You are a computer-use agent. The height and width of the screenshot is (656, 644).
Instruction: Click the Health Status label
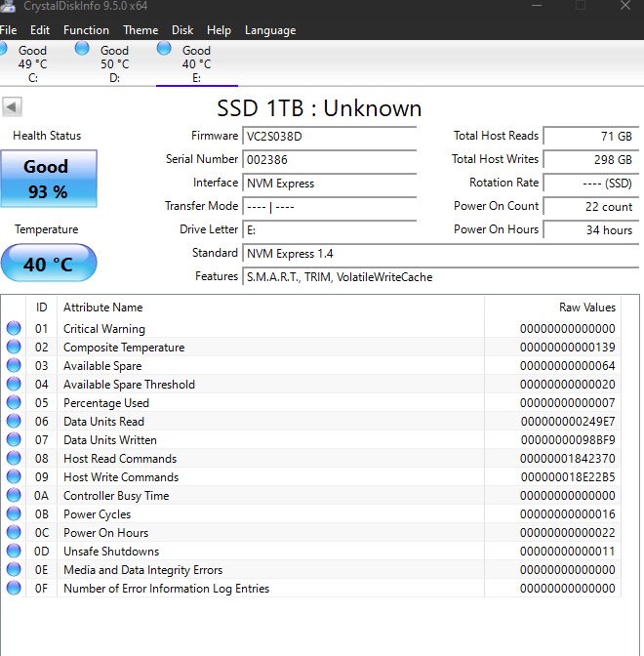point(47,136)
